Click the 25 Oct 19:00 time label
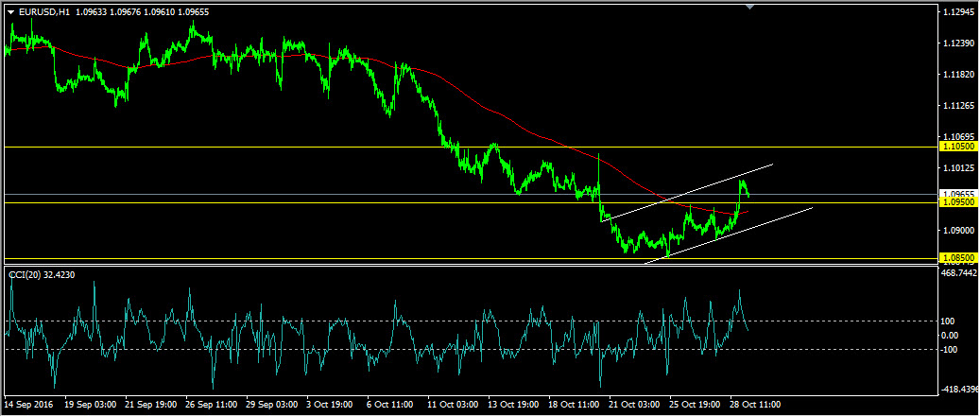980x417 pixels. (693, 405)
